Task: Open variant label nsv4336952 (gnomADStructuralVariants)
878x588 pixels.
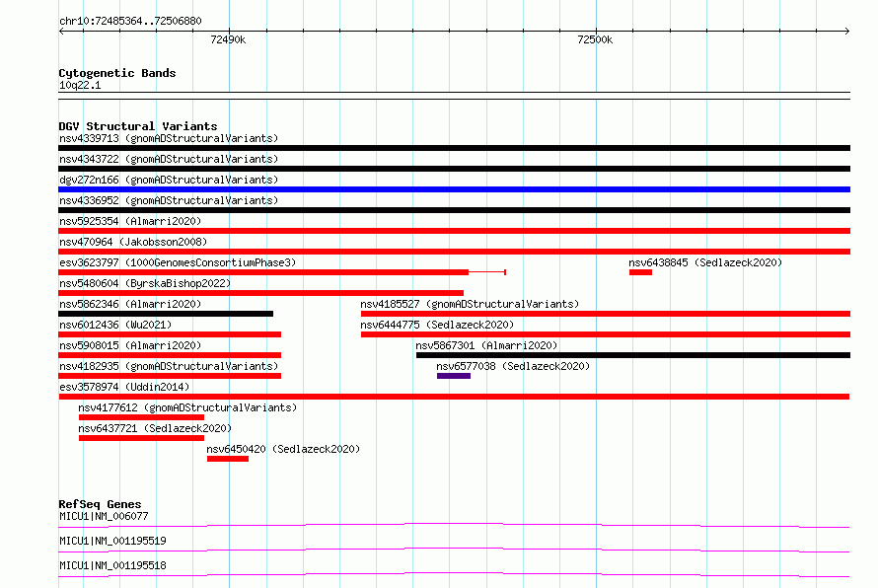Action: 169,200
